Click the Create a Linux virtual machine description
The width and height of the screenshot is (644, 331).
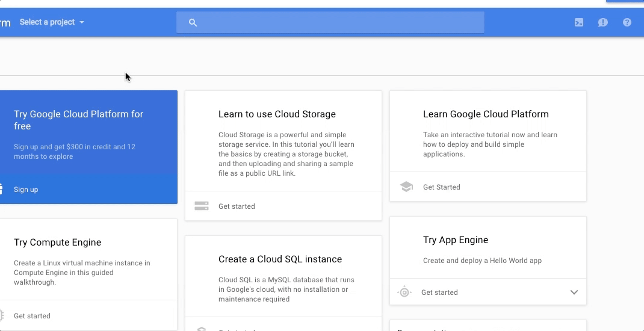[82, 273]
